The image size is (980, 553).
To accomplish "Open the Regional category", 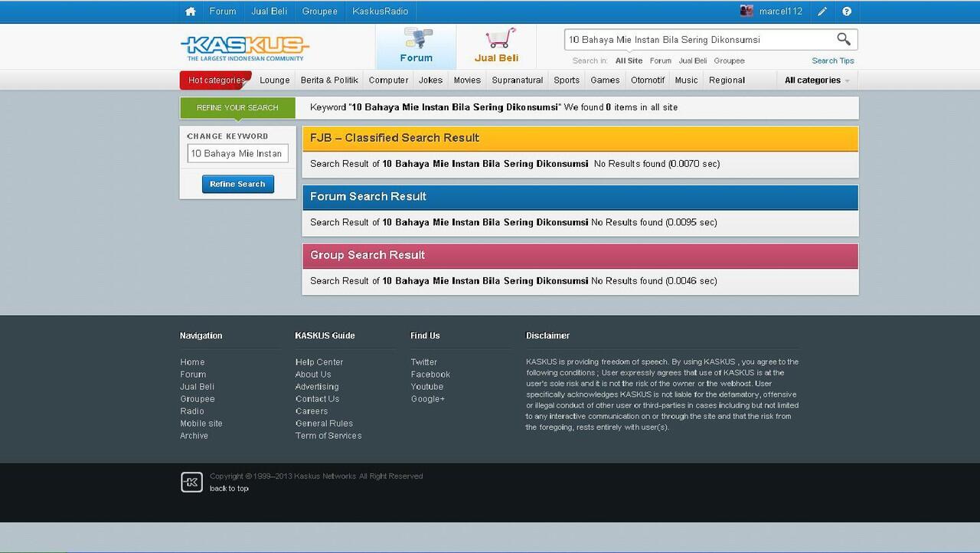I will click(x=727, y=80).
